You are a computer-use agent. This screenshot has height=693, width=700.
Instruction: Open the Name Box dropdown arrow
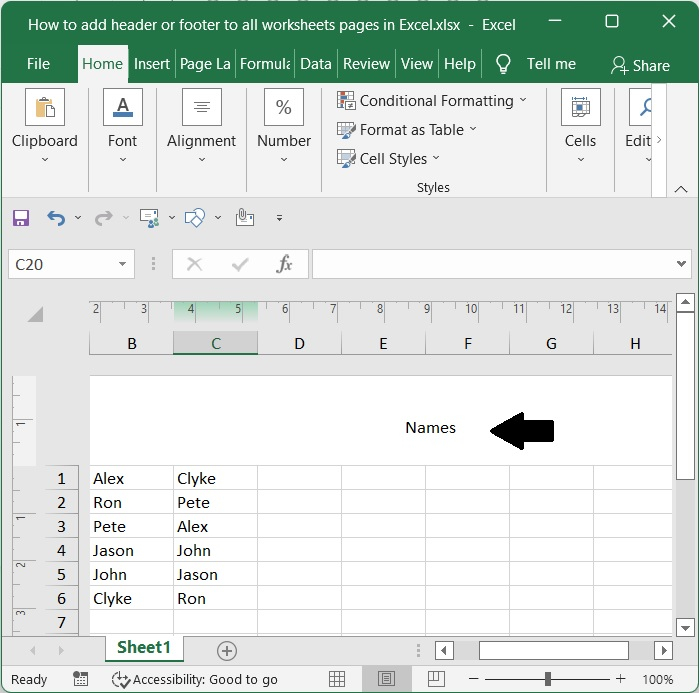click(123, 264)
